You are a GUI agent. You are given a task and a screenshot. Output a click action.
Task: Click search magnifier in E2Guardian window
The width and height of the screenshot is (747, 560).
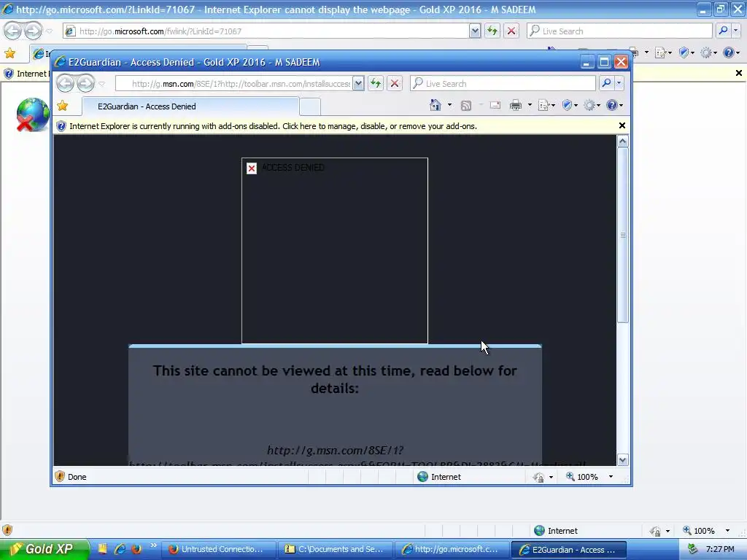click(606, 83)
